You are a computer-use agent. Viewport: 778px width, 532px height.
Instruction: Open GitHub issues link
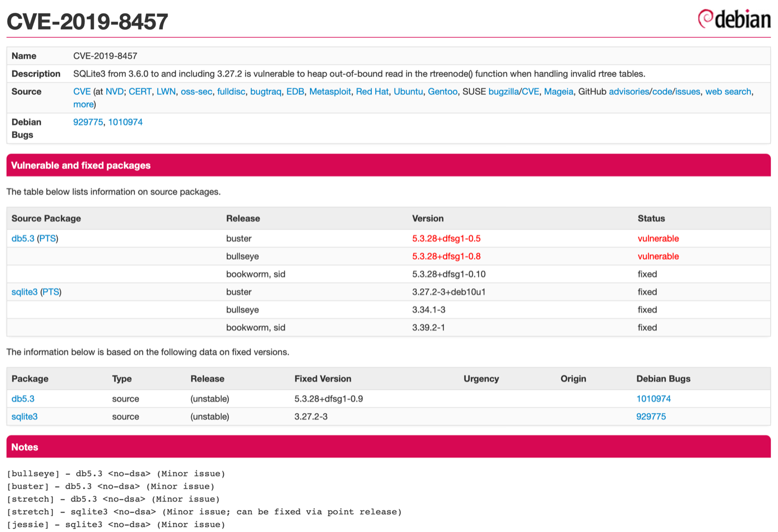pyautogui.click(x=688, y=92)
